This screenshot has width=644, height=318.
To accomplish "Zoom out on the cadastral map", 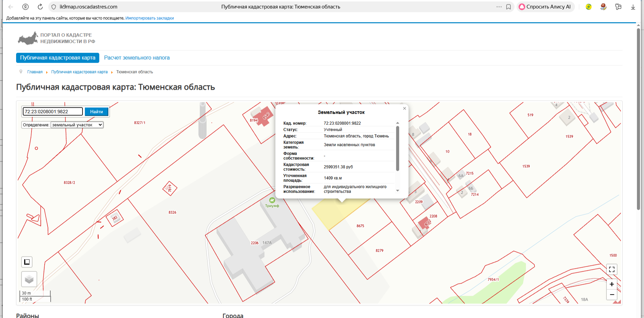I will [611, 294].
